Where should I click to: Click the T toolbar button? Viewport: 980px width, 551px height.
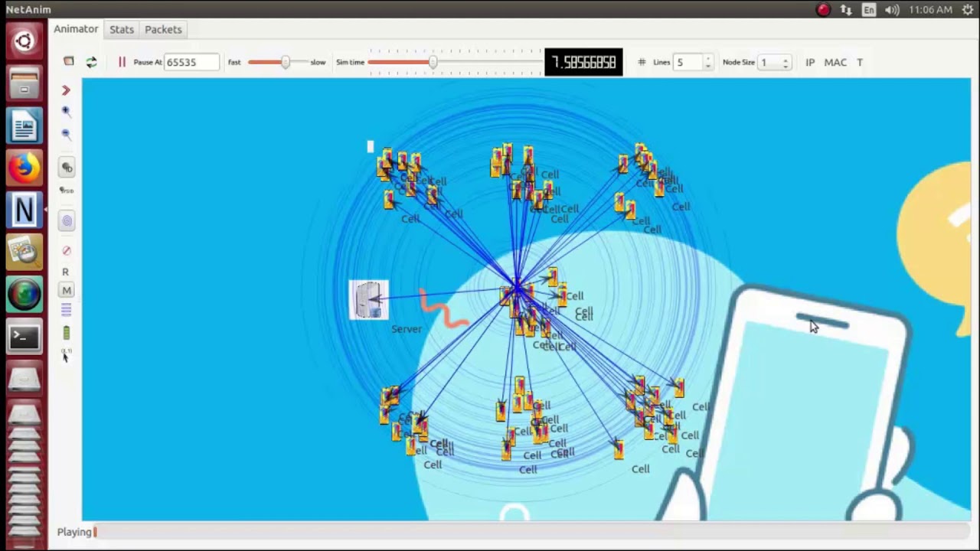pyautogui.click(x=860, y=62)
